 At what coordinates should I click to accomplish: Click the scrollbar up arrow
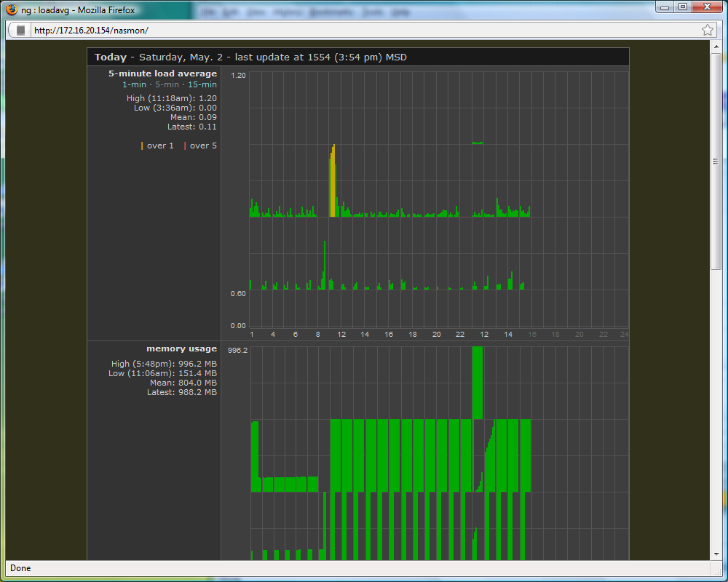pyautogui.click(x=716, y=45)
